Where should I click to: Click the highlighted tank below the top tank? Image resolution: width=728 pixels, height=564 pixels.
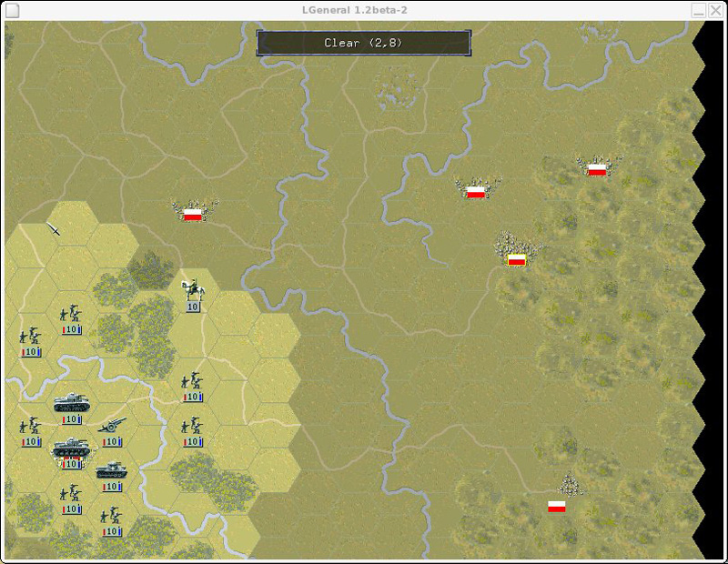[x=70, y=448]
